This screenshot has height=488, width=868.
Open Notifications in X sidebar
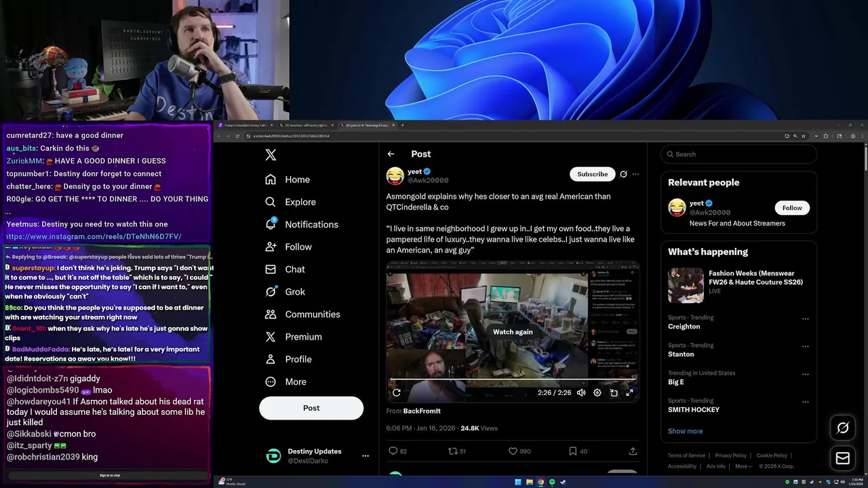[x=302, y=224]
